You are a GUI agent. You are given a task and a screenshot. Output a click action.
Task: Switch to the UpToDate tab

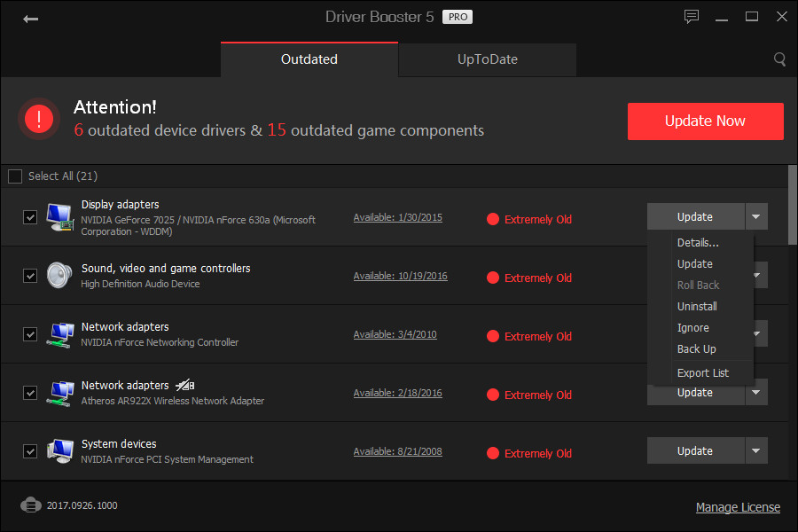tap(487, 59)
